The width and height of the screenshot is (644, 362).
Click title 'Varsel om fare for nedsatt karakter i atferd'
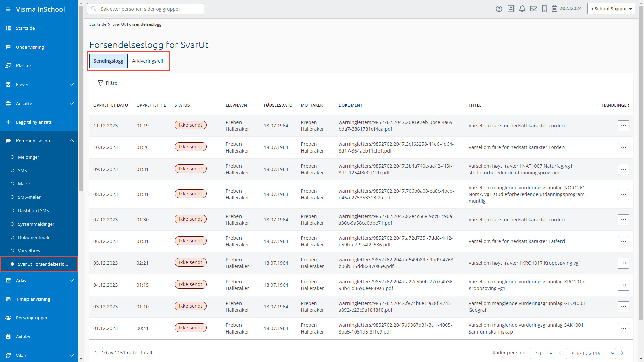click(x=517, y=241)
